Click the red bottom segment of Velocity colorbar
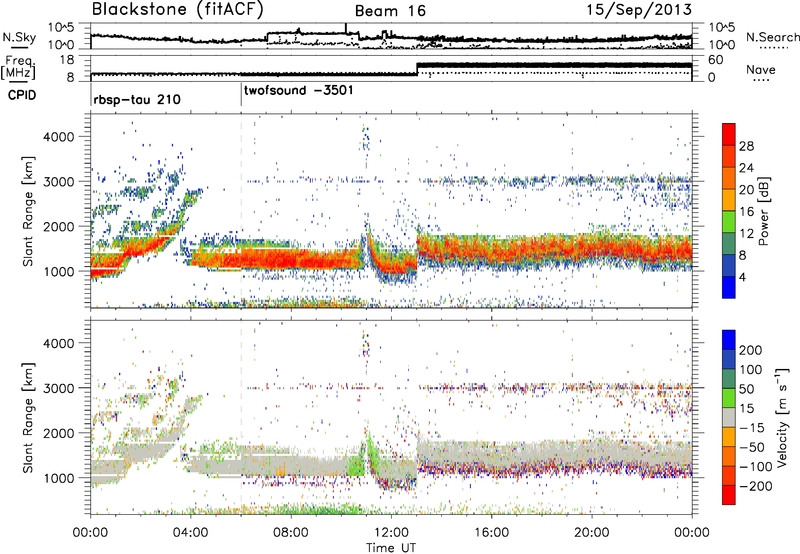This screenshot has width=800, height=554. (729, 495)
